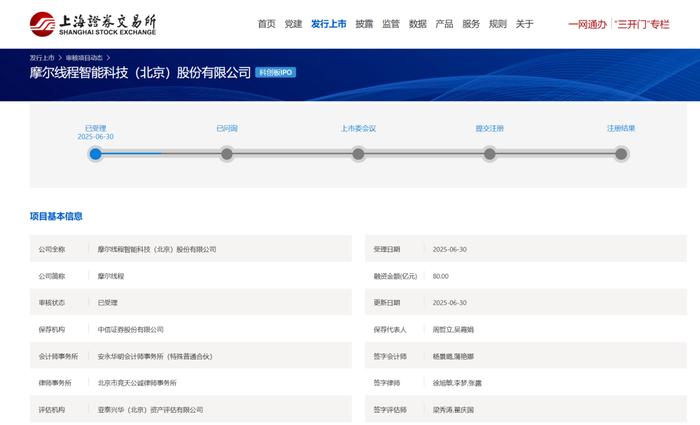Screen dimensions: 700x425
Task: Open the 首页 nav item
Action: [267, 24]
